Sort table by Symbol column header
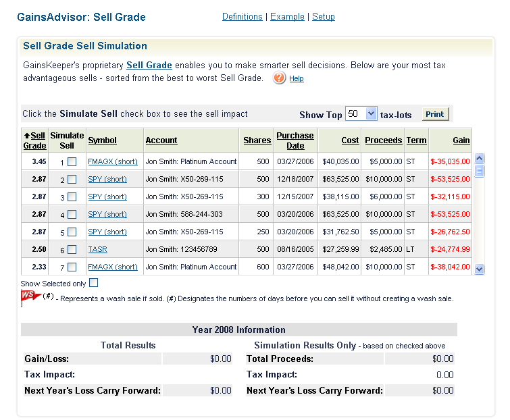 tap(102, 140)
